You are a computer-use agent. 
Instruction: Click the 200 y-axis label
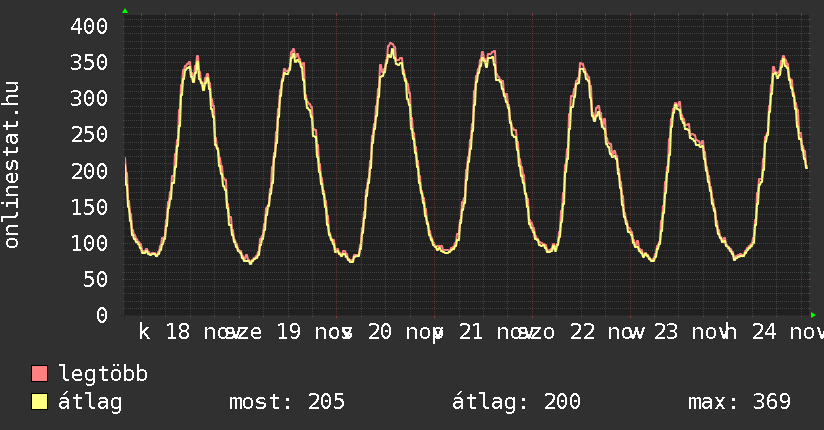click(89, 171)
